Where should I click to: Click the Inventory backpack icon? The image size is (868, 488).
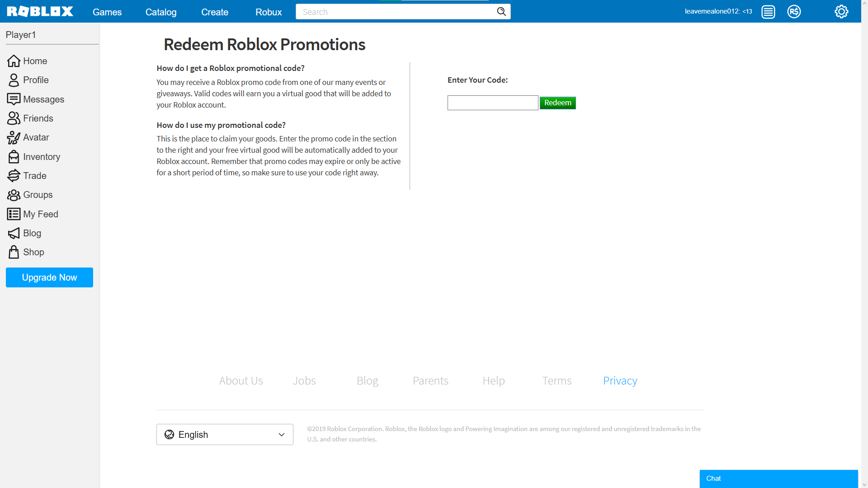14,157
